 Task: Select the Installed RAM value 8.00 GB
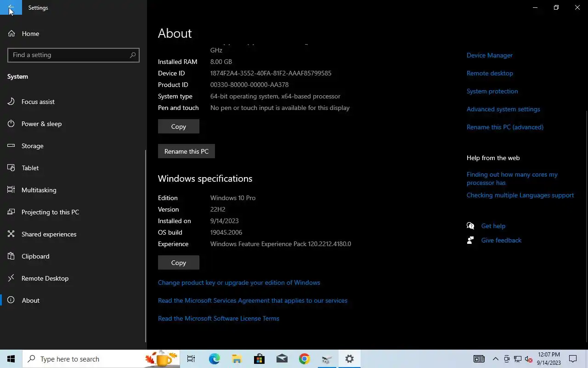pyautogui.click(x=221, y=62)
